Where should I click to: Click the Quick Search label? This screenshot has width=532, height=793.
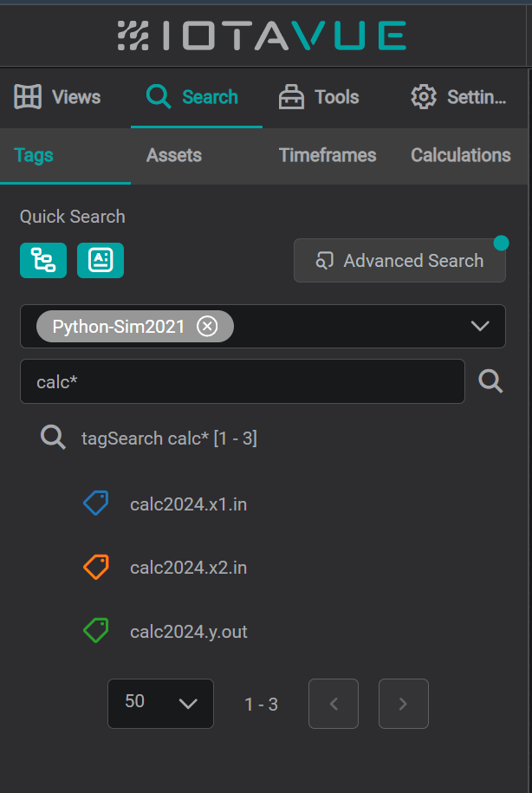(72, 217)
